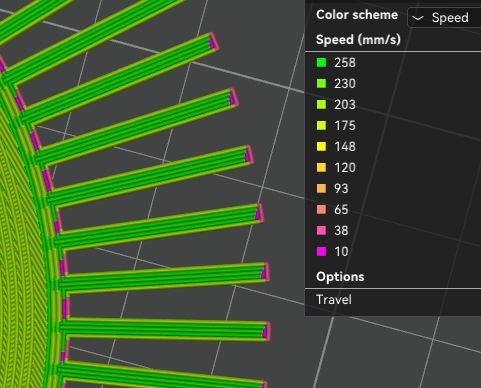The image size is (481, 388).
Task: Click the 65 mm/s salmon swatch
Action: click(321, 210)
